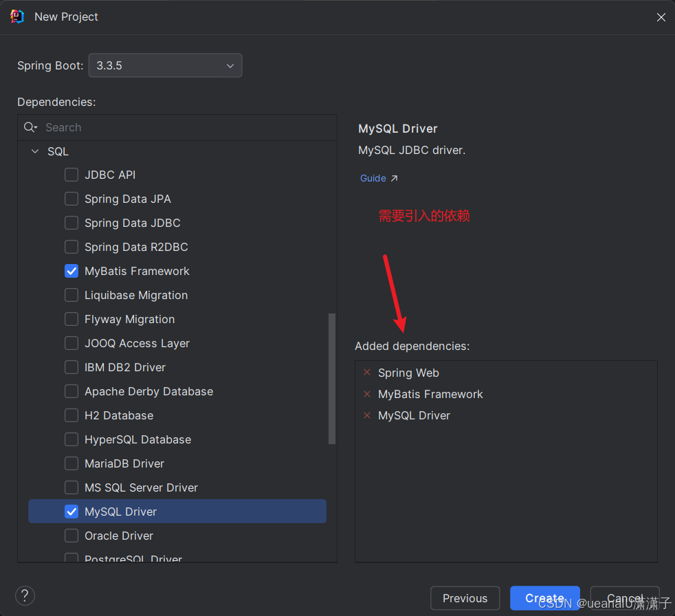Check IBM DB2 Driver checkbox
The image size is (675, 616).
tap(71, 367)
